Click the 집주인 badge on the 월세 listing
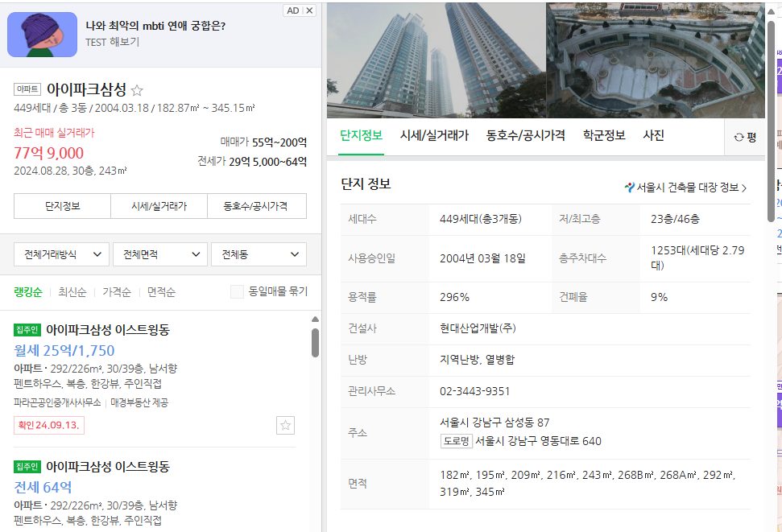782x532 pixels. coord(27,329)
